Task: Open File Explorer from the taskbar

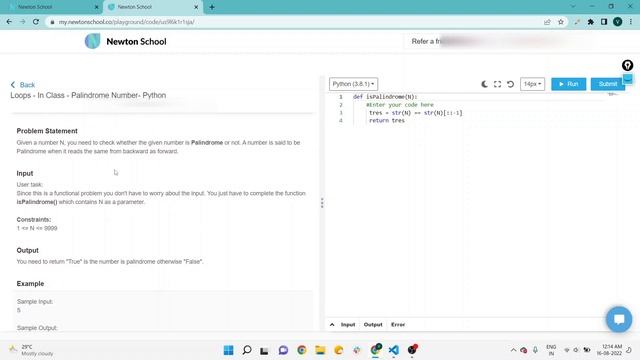Action: coord(320,350)
